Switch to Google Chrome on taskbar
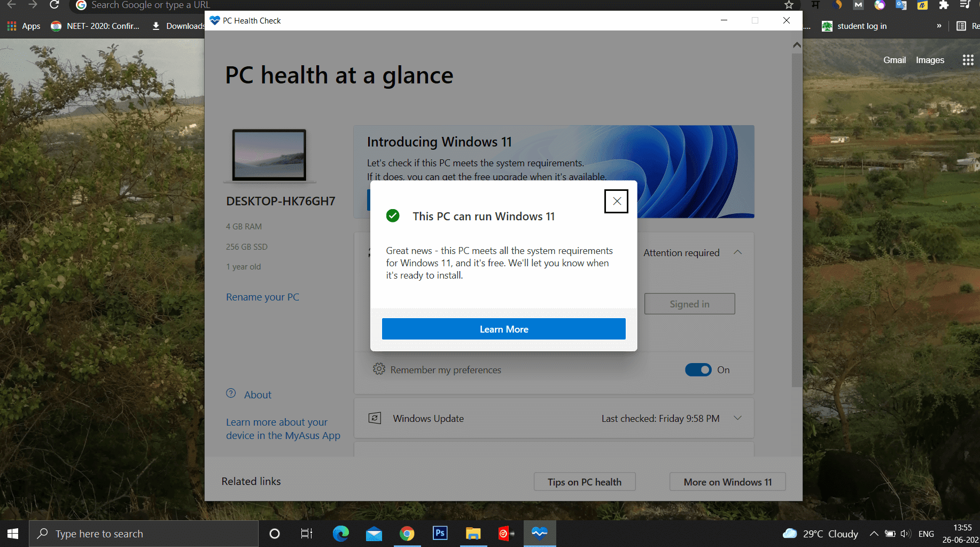Screen dimensions: 980x547 click(x=407, y=534)
